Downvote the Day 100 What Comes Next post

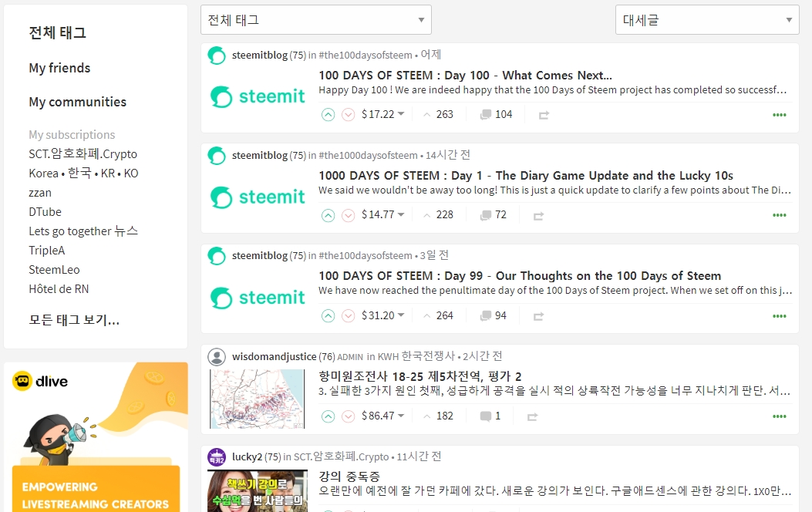(x=348, y=114)
